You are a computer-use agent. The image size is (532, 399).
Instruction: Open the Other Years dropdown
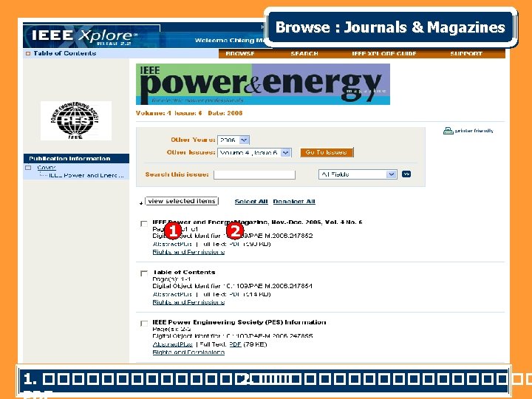click(233, 140)
